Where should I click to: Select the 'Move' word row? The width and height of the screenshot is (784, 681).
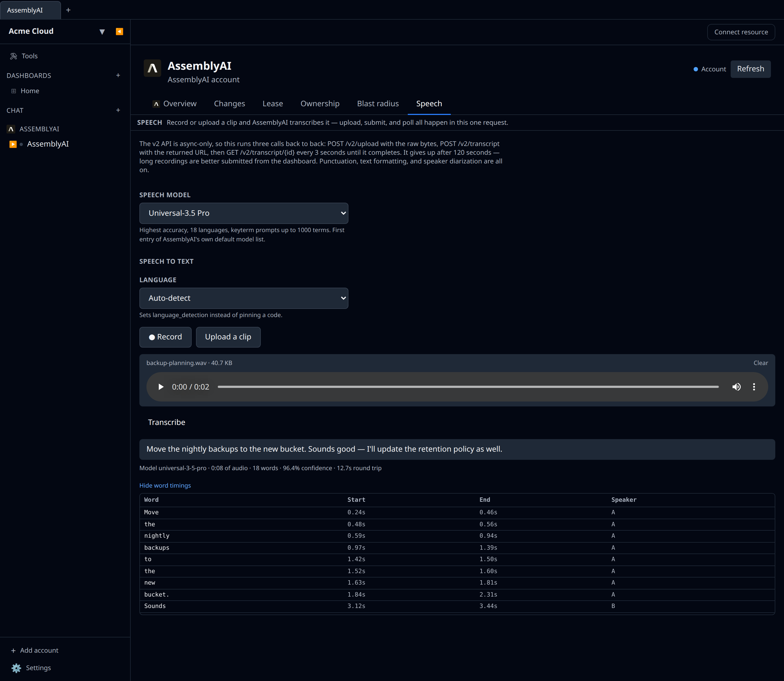pos(457,512)
